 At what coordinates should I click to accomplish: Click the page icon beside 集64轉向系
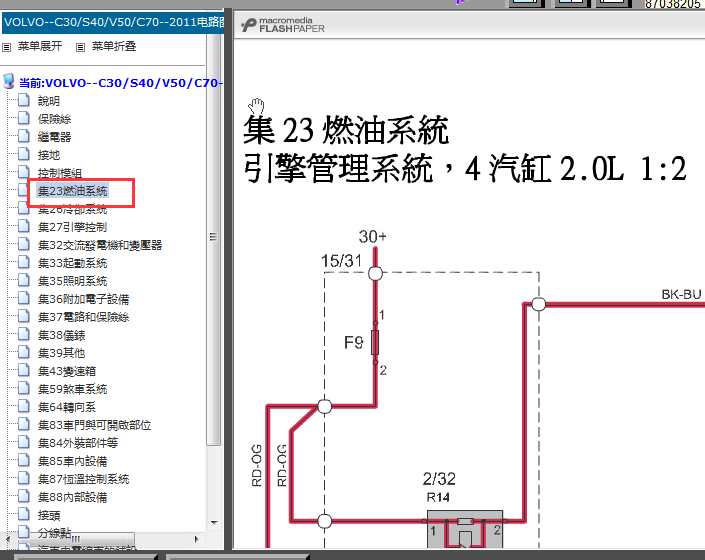point(24,405)
